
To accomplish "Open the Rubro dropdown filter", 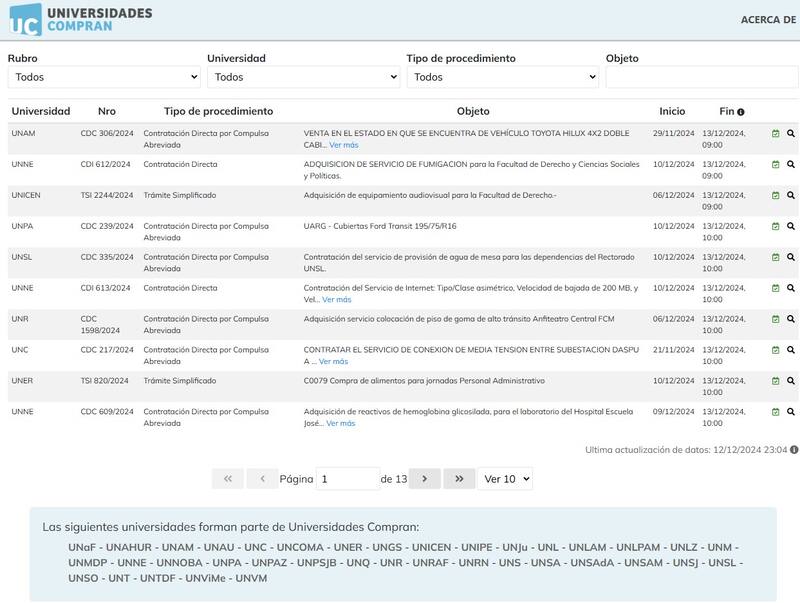I will click(x=104, y=77).
